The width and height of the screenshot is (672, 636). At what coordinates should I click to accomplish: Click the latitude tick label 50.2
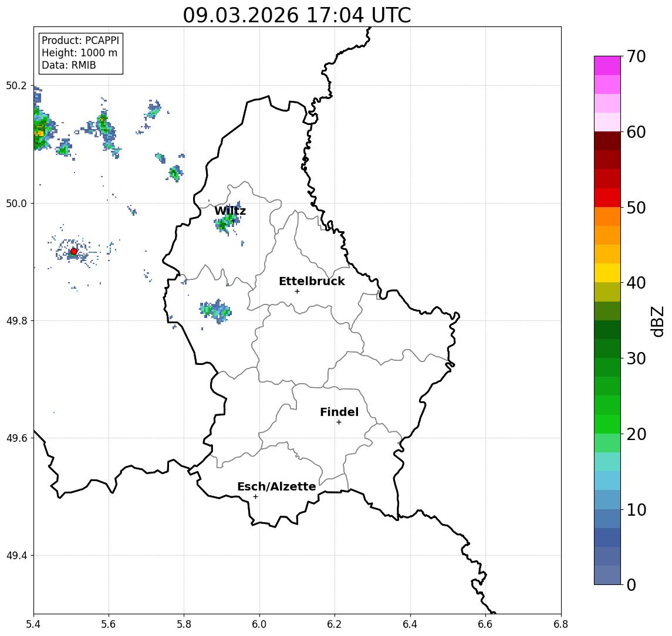16,86
